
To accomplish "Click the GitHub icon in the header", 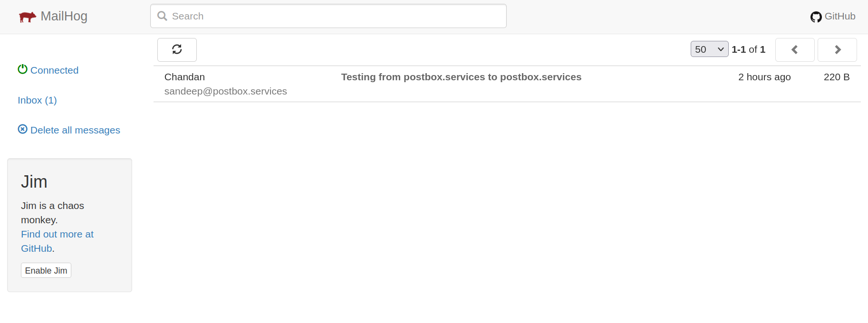I will pos(816,16).
